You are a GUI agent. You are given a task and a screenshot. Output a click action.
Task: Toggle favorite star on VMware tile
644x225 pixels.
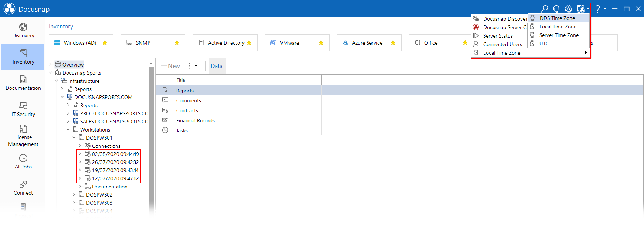pyautogui.click(x=321, y=43)
